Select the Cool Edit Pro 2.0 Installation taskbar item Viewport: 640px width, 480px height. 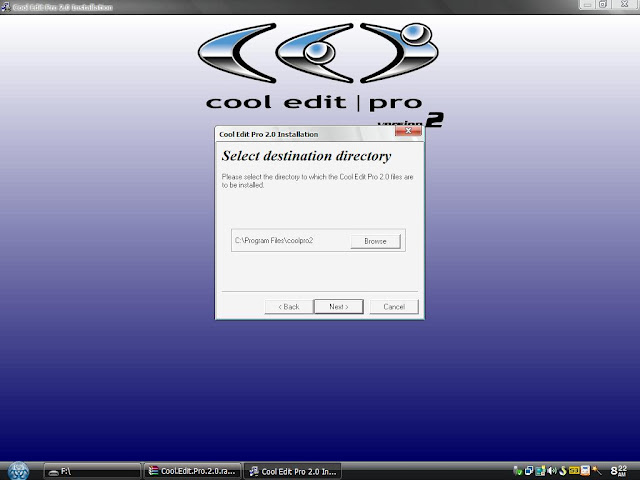click(x=293, y=471)
